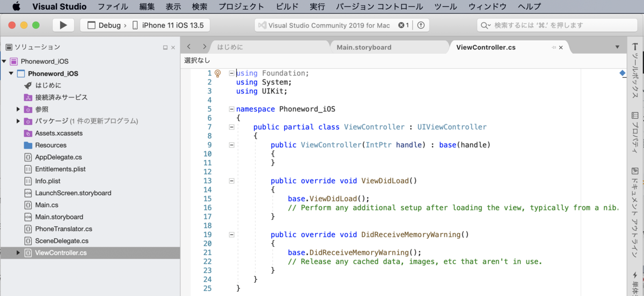Viewport: 644px width, 296px height.
Task: Collapse the Phoneword_iOS project node
Action: 11,73
